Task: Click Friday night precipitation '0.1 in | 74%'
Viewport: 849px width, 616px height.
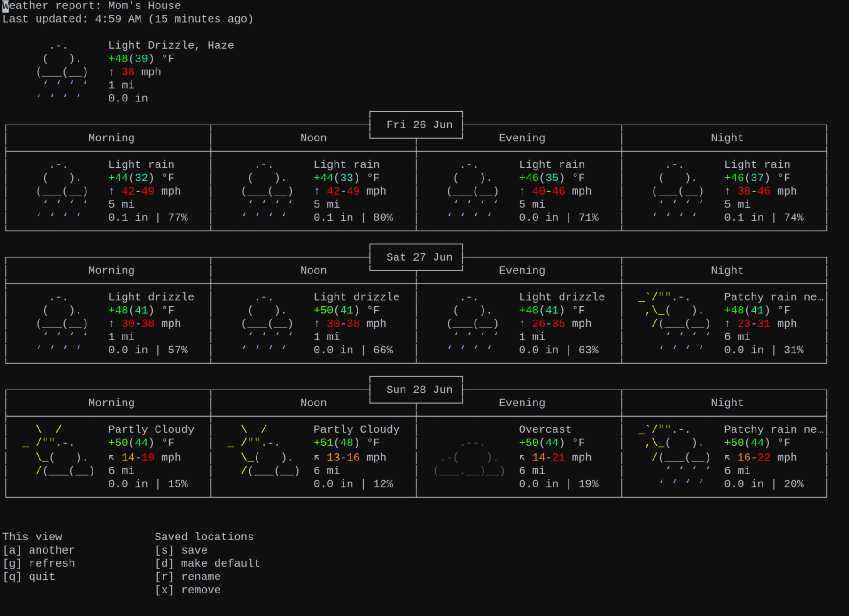Action: click(764, 218)
